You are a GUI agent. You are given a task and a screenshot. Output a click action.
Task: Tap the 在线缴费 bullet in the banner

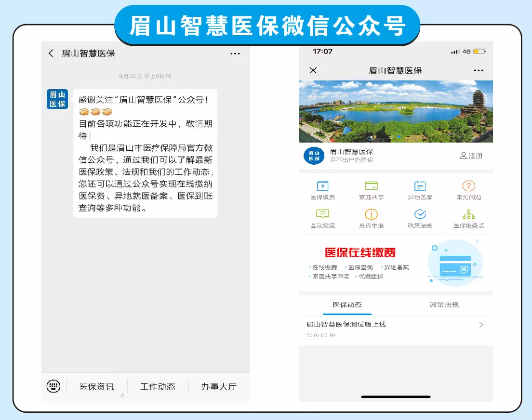coord(325,267)
